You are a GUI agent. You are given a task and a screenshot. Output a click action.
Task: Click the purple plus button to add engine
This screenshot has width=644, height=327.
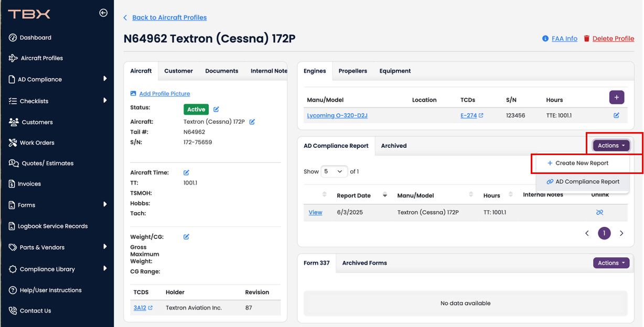616,97
